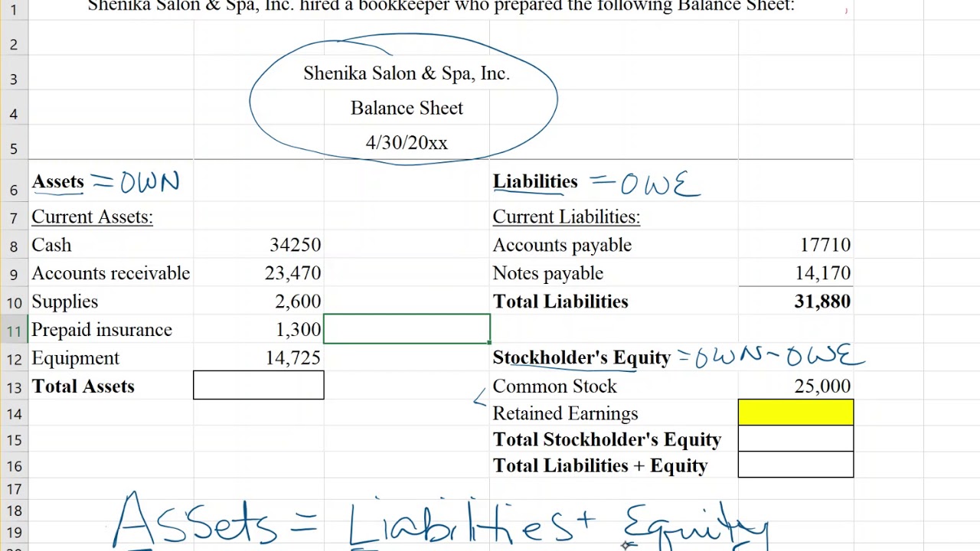The width and height of the screenshot is (980, 551).
Task: Click the Total Stockholder's Equity label
Action: click(x=607, y=439)
